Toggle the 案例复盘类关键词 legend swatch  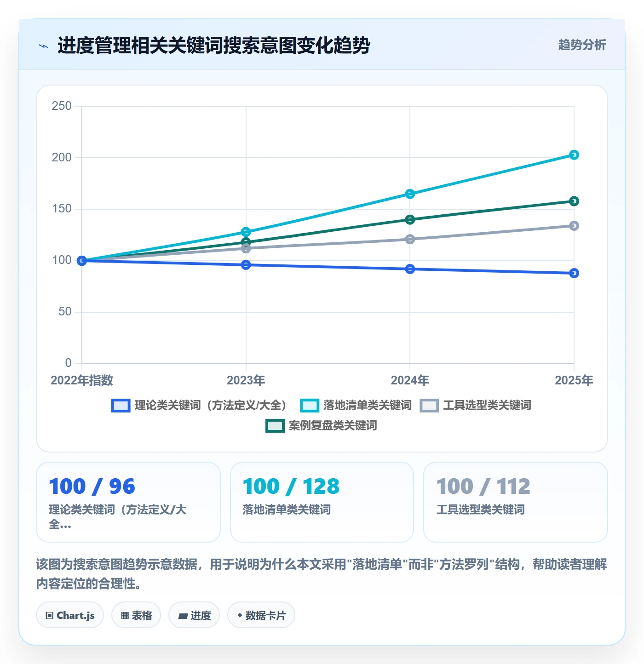(x=275, y=426)
